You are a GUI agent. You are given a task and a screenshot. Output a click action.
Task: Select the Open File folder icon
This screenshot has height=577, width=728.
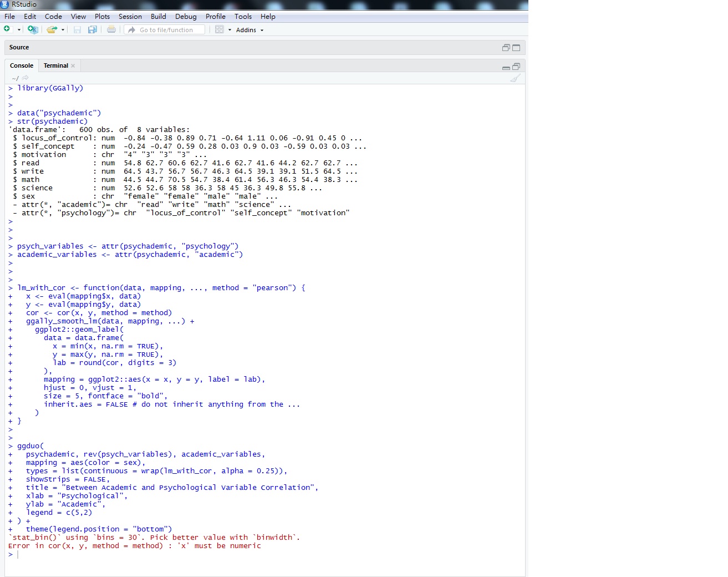click(50, 29)
